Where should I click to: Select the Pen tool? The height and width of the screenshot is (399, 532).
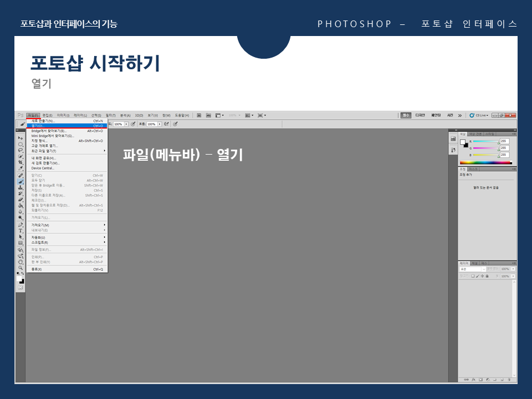pos(21,225)
